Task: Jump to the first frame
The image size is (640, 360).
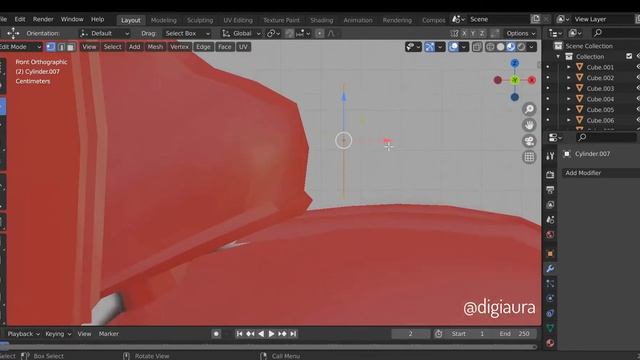Action: [240, 334]
